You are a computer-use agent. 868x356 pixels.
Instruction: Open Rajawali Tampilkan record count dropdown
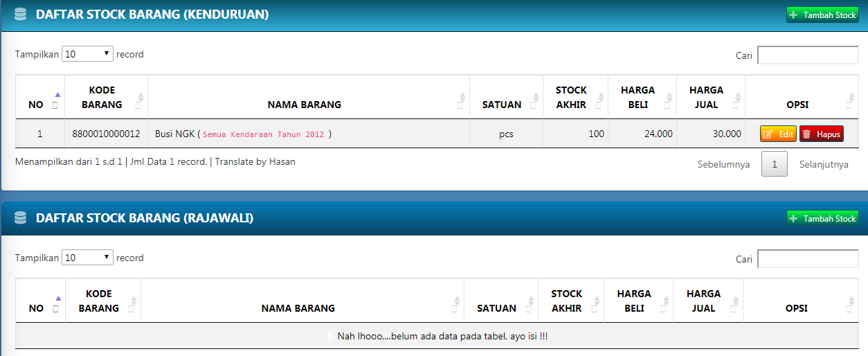tap(87, 258)
